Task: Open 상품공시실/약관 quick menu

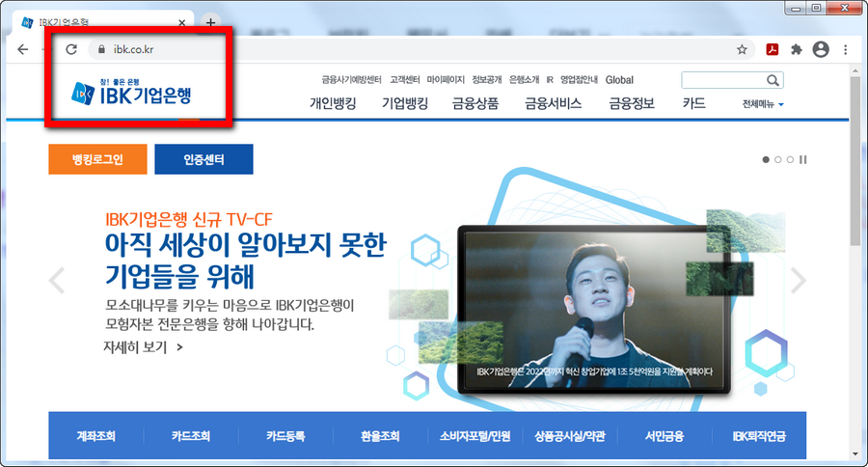Action: (x=570, y=436)
